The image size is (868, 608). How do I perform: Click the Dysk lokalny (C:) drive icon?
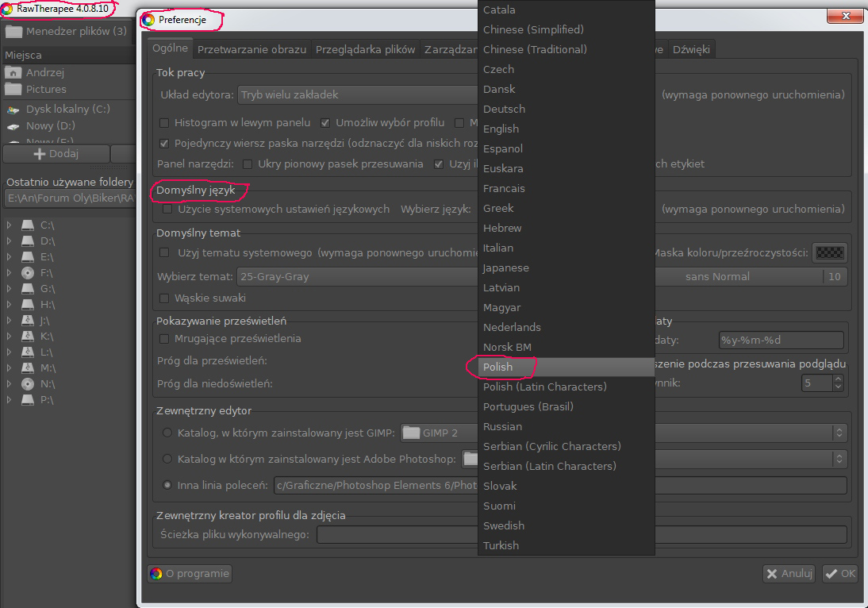(13, 109)
